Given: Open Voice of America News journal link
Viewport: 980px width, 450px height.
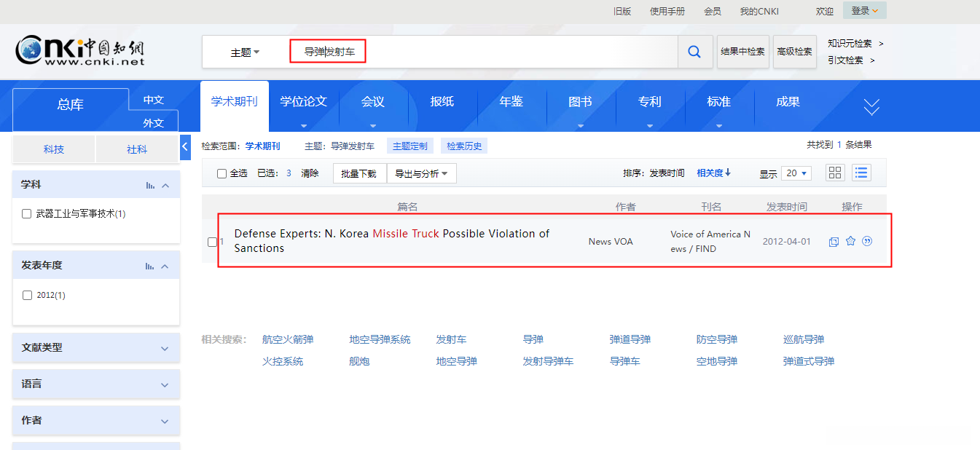Looking at the screenshot, I should (710, 241).
